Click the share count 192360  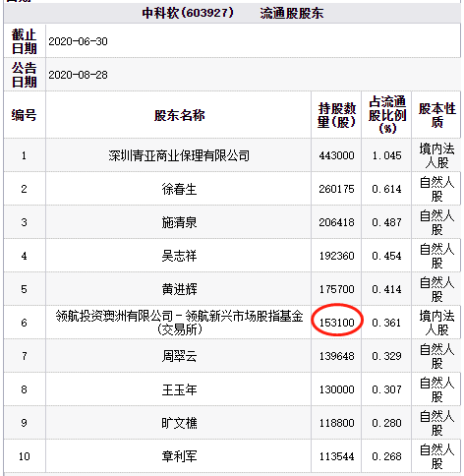(x=336, y=256)
